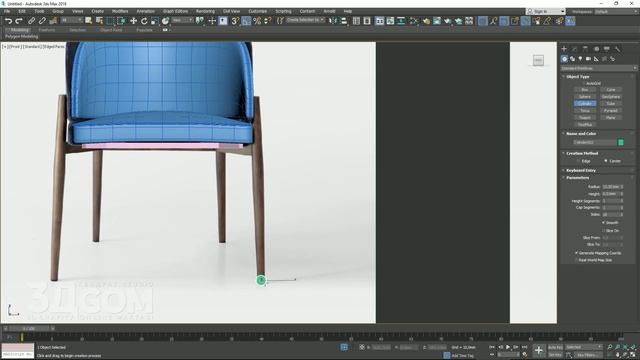Open the Create tab plus icon

(564, 49)
